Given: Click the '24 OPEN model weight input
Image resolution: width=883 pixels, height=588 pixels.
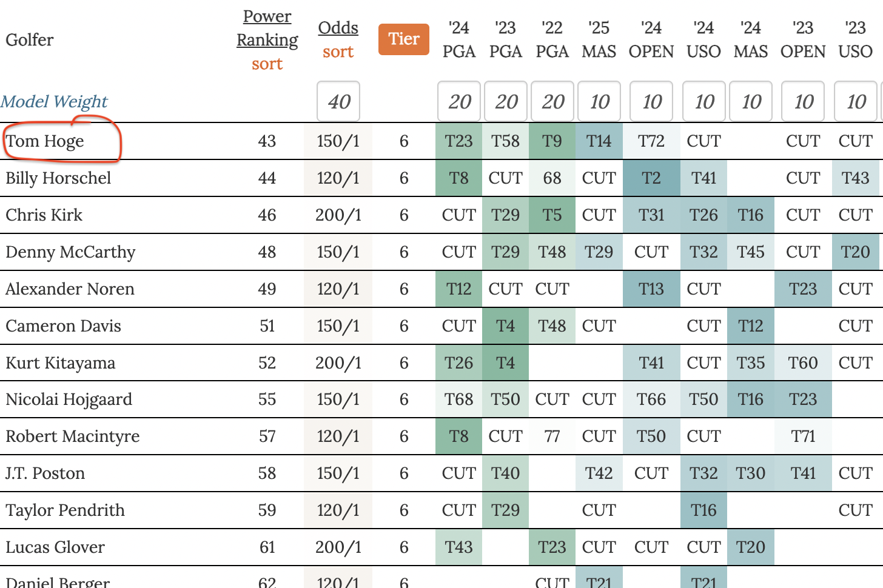Looking at the screenshot, I should point(651,101).
